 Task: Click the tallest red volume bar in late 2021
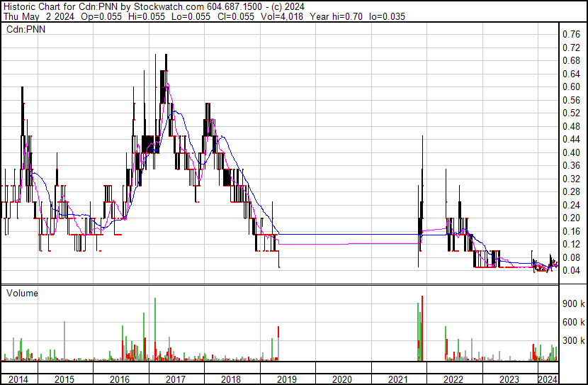pos(422,328)
